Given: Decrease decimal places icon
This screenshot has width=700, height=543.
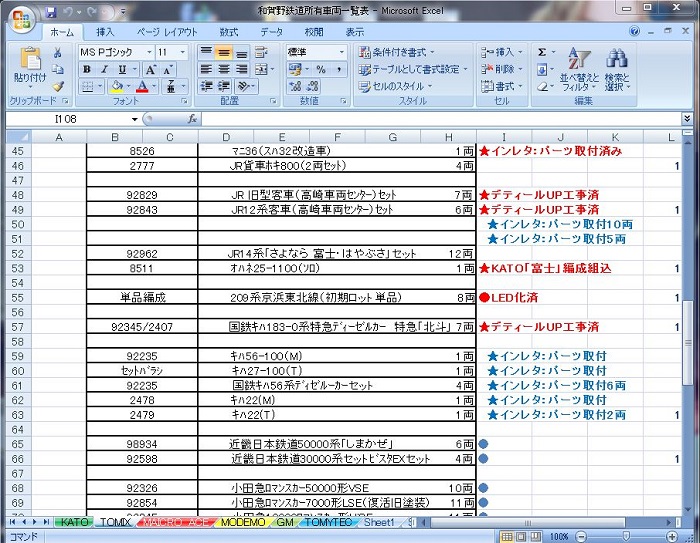Looking at the screenshot, I should (x=313, y=86).
